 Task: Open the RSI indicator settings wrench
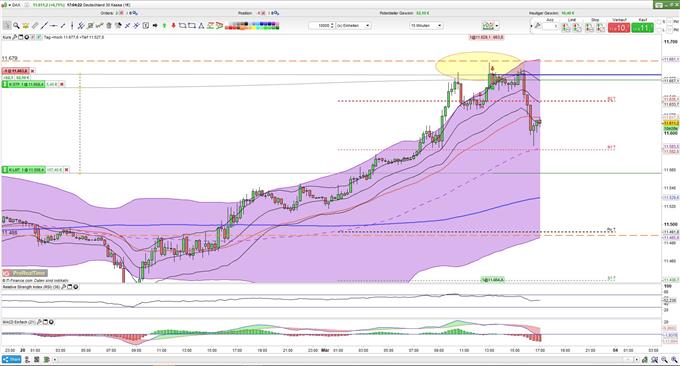tap(63, 287)
